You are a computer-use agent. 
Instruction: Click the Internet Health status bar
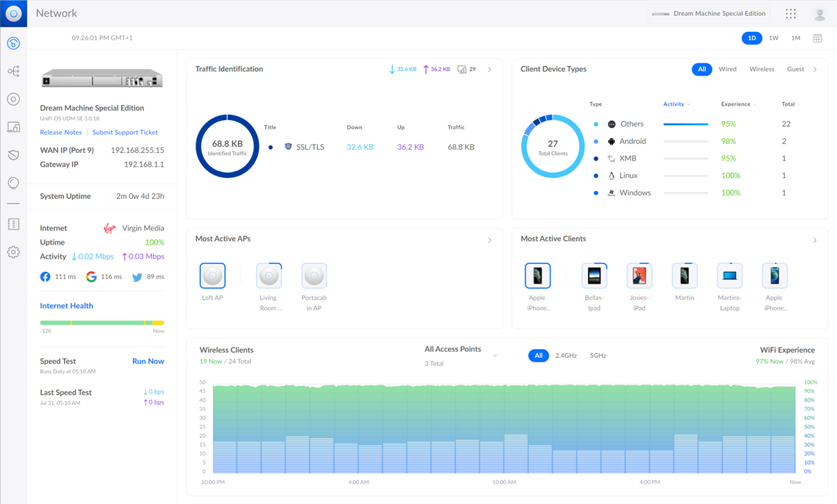coord(102,322)
